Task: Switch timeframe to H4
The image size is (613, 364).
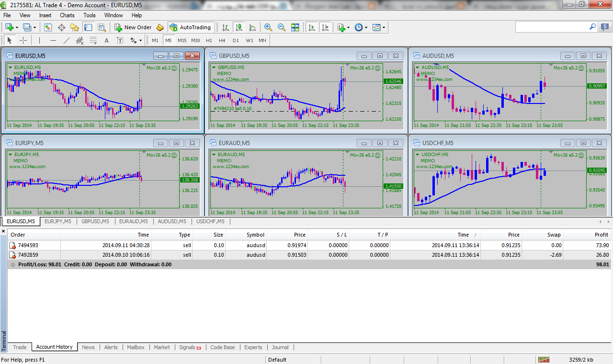Action: [222, 40]
